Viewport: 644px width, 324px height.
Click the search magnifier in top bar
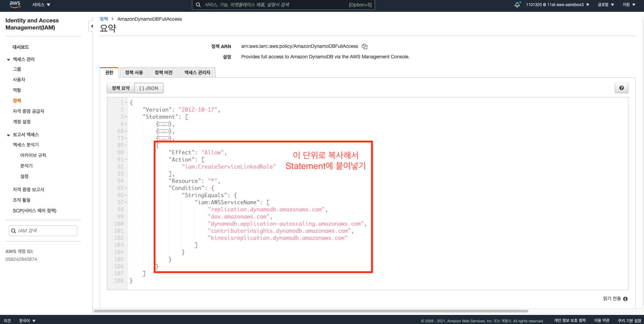tap(198, 5)
